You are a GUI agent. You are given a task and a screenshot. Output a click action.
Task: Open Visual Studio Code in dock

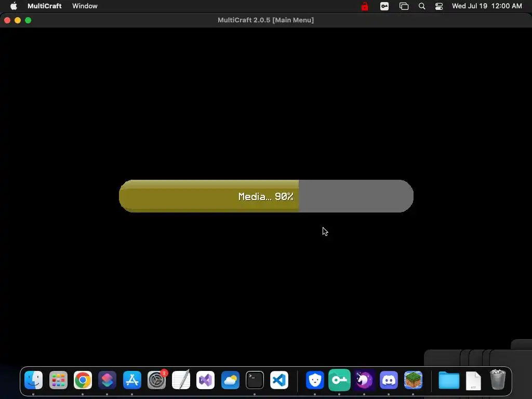(x=279, y=380)
